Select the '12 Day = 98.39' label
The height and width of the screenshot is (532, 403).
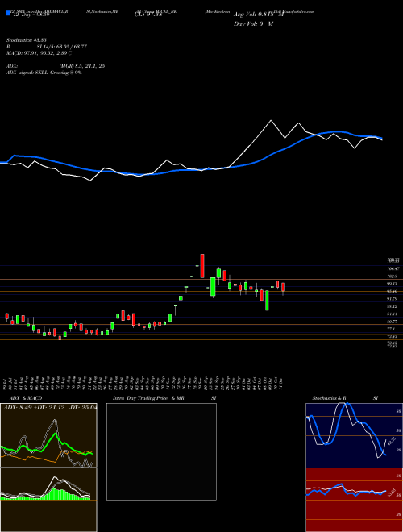point(30,14)
